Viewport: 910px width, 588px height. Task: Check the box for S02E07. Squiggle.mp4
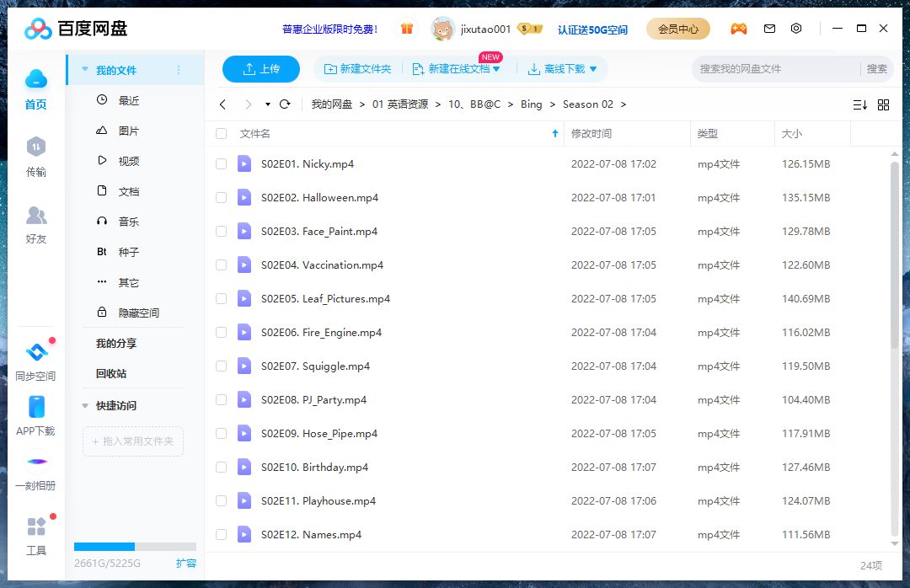[x=221, y=366]
